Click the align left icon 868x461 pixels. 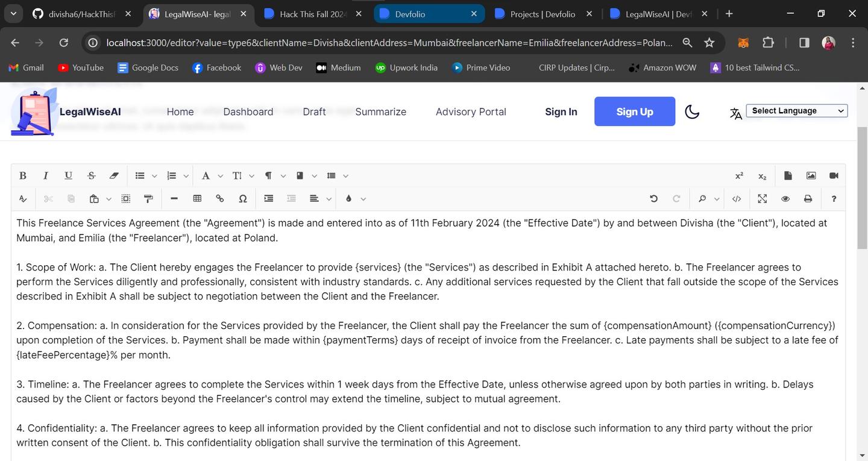[314, 198]
